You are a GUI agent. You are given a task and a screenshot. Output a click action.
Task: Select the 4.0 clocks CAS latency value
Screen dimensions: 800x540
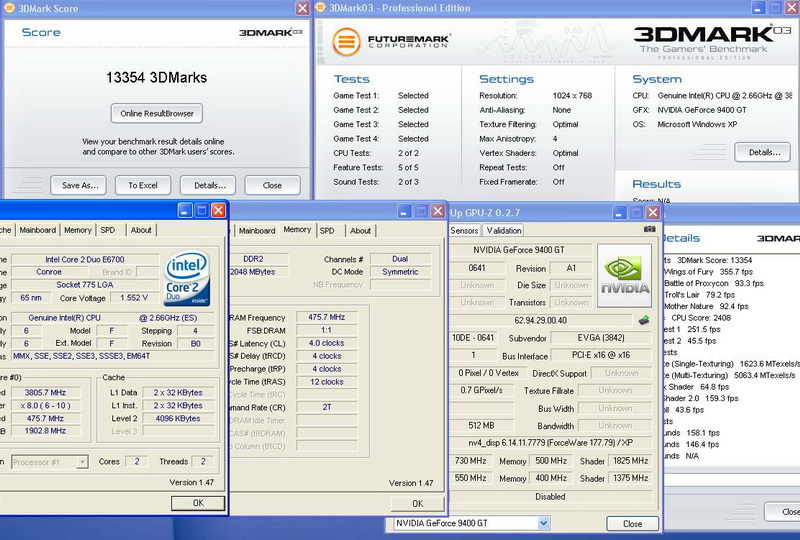pos(327,343)
